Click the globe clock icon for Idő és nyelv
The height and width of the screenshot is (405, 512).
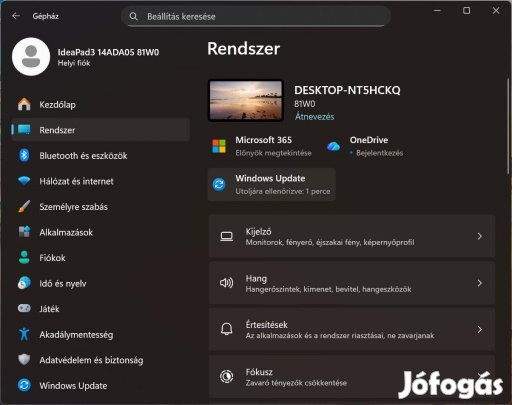(x=24, y=283)
